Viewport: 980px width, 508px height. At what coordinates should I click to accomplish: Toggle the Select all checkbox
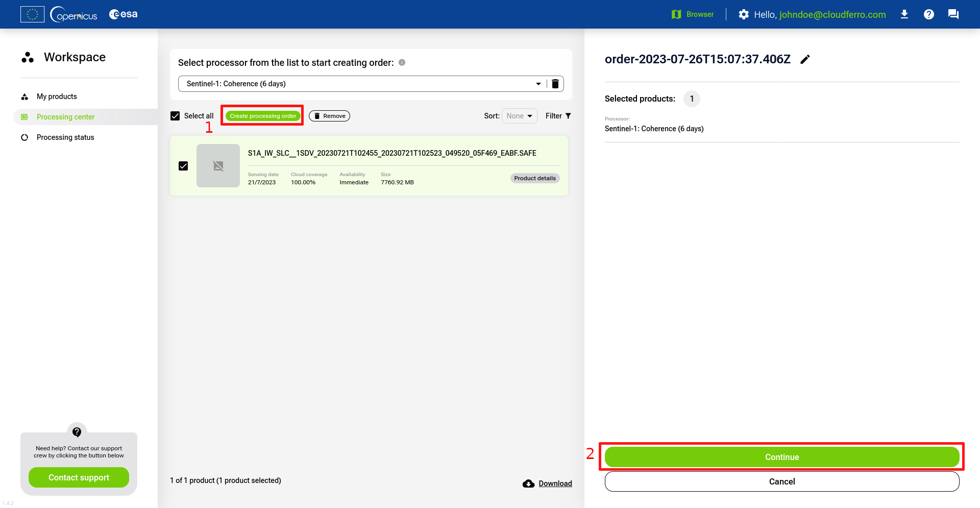(x=175, y=116)
